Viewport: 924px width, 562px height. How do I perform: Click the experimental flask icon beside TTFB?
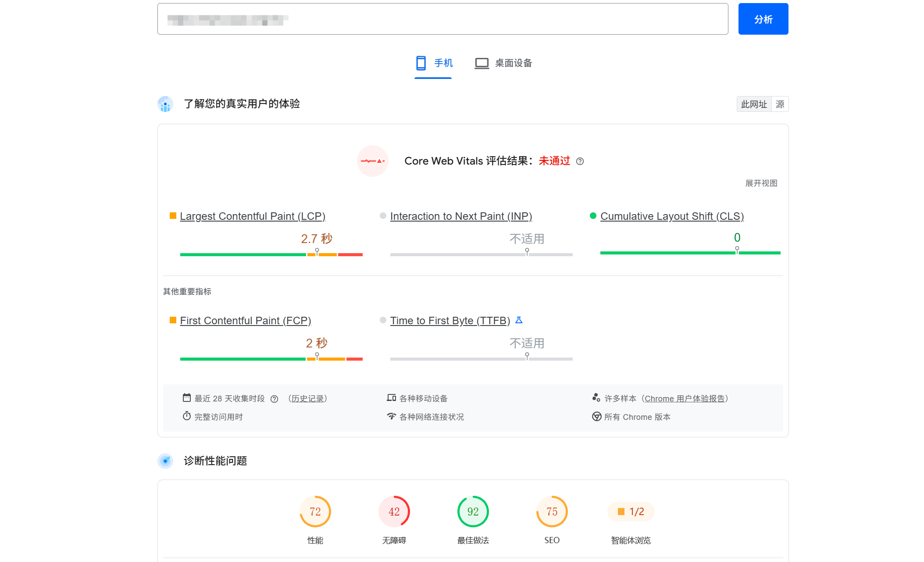coord(519,320)
